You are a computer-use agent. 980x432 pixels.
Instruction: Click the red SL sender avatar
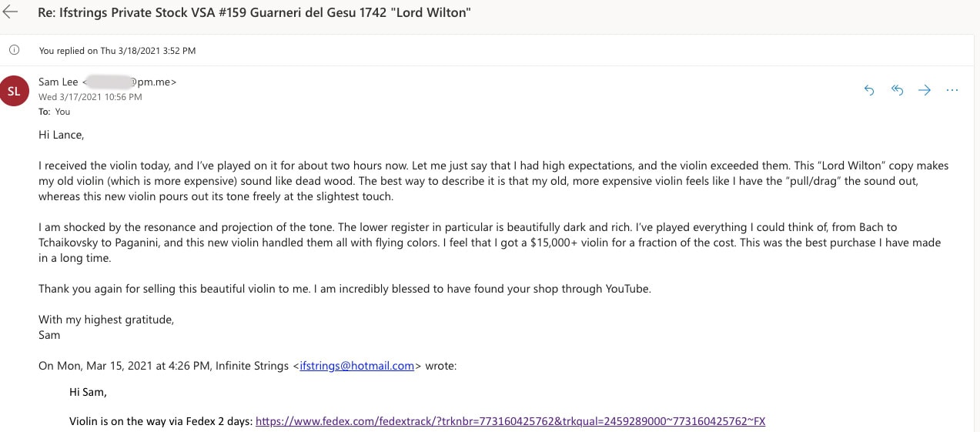pos(14,90)
